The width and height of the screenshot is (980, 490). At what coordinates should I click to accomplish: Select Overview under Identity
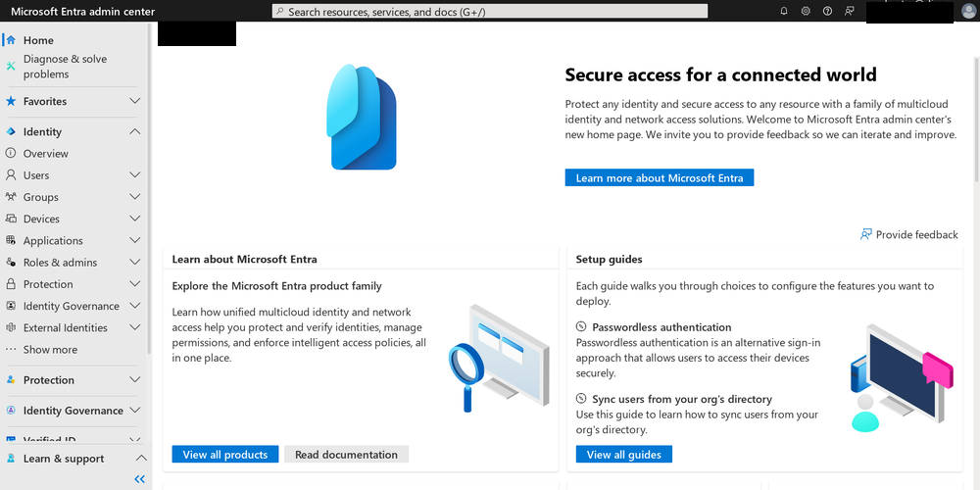click(x=46, y=154)
